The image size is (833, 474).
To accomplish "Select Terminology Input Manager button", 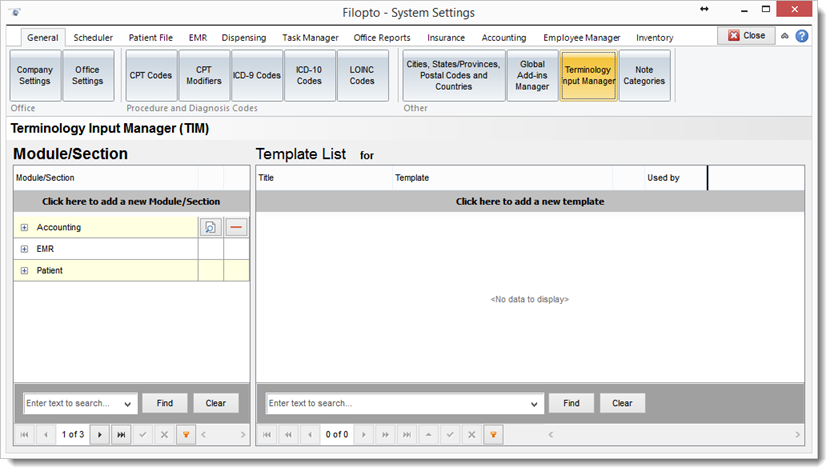I will (x=588, y=75).
